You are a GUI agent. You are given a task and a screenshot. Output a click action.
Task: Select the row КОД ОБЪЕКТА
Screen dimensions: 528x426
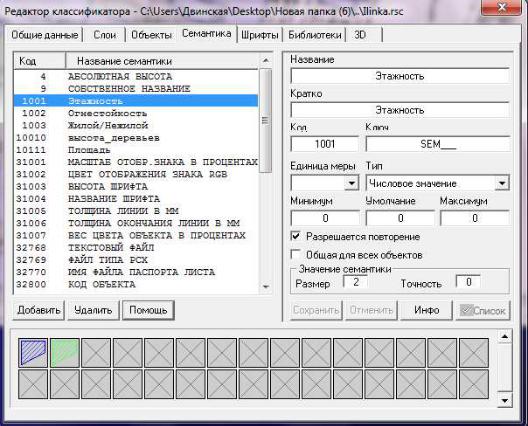(136, 284)
